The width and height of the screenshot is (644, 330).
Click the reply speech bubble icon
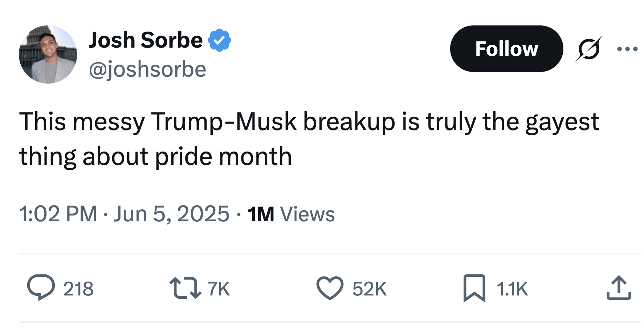pyautogui.click(x=41, y=288)
